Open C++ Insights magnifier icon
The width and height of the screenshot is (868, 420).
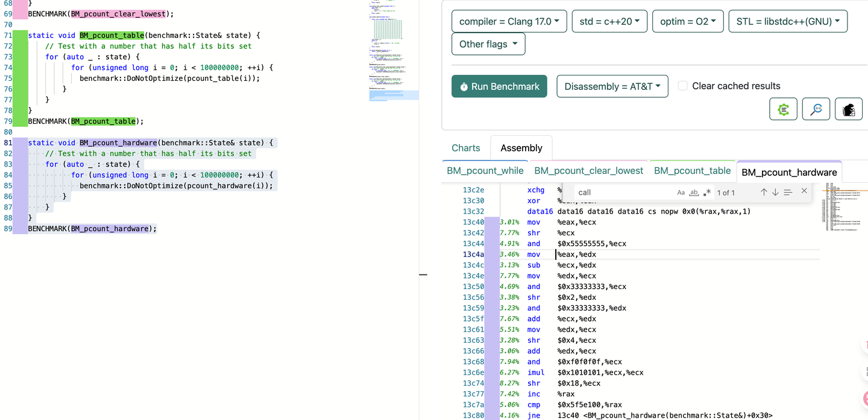(816, 109)
